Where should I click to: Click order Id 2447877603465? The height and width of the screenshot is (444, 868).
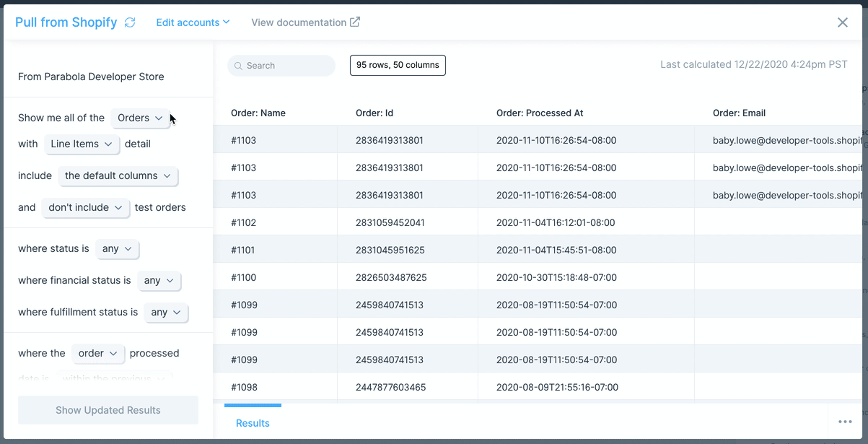click(x=390, y=388)
